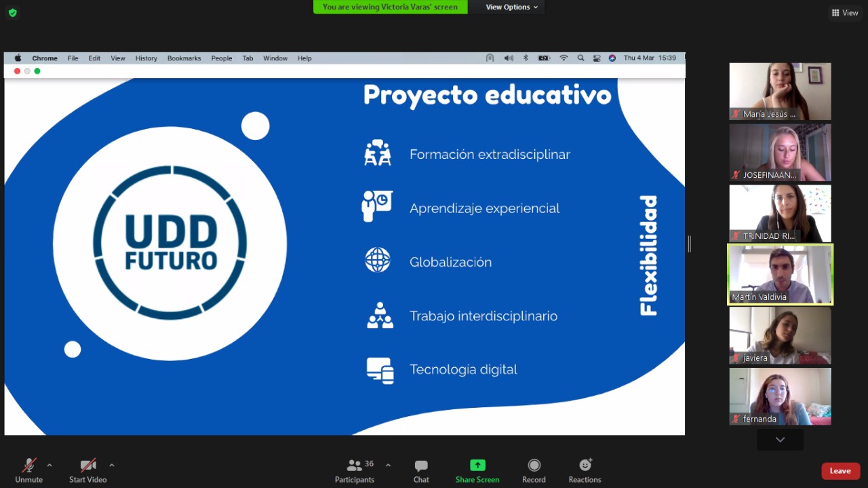Open the File menu
Viewport: 868px width, 488px height.
(x=73, y=58)
